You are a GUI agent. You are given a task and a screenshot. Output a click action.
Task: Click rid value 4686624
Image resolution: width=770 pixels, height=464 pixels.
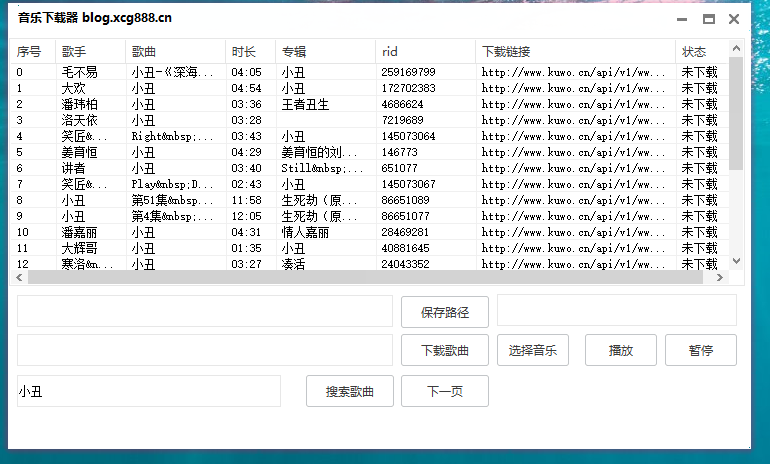pos(402,104)
